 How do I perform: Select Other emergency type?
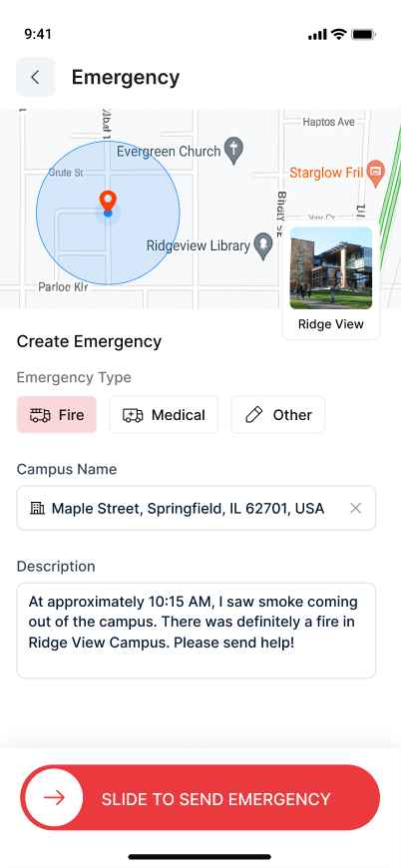click(x=277, y=415)
